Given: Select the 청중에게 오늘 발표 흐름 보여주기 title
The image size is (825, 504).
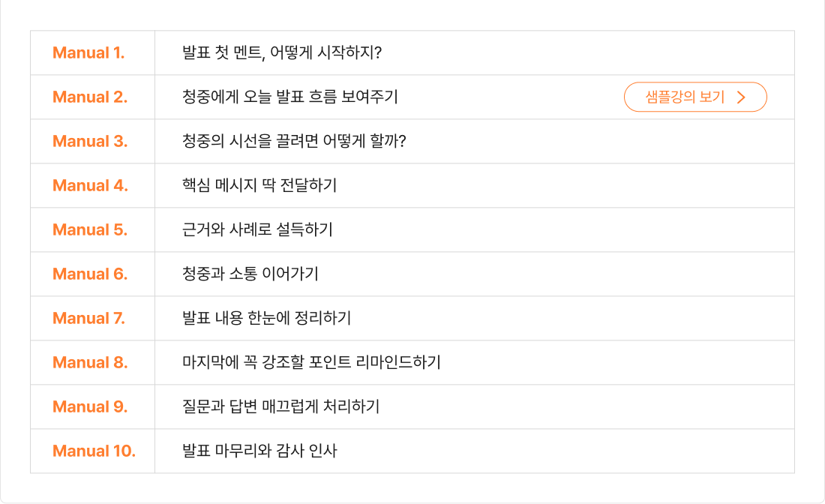Looking at the screenshot, I should point(289,97).
